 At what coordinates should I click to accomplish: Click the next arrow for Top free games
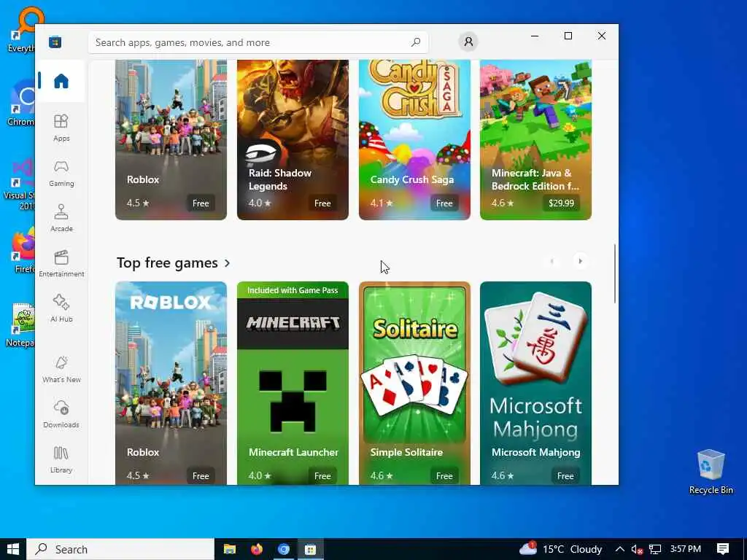(x=580, y=261)
